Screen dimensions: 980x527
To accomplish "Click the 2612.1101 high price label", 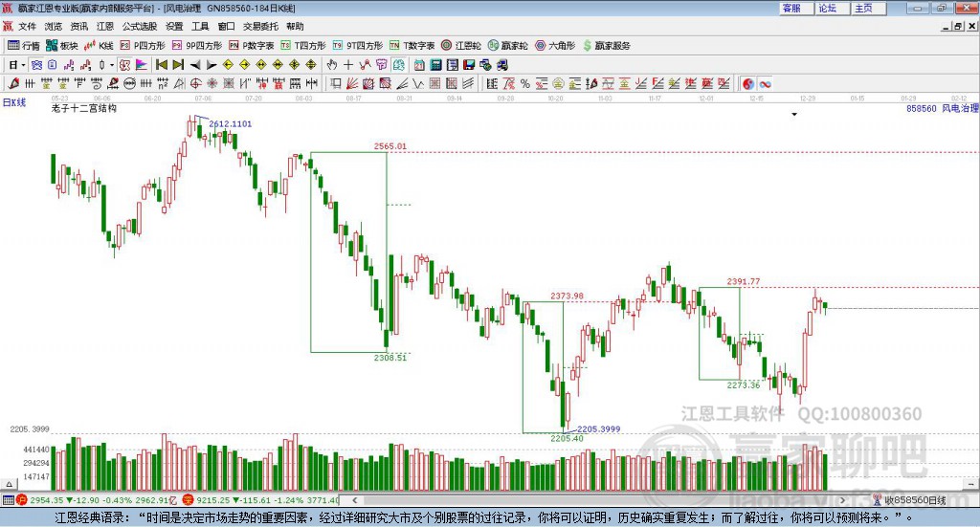I will pyautogui.click(x=230, y=123).
